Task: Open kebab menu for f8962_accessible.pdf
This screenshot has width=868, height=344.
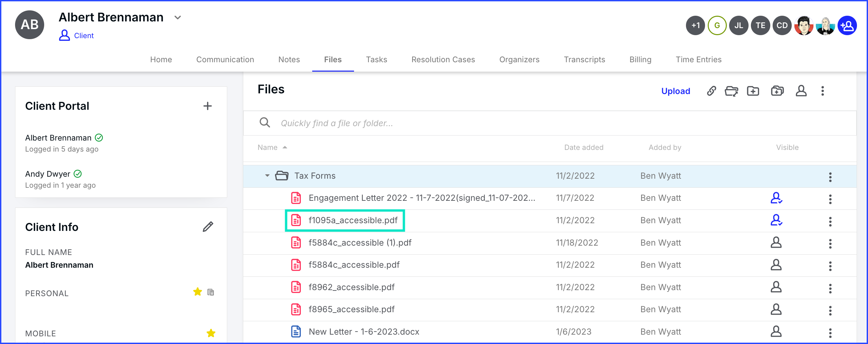Action: [x=830, y=288]
